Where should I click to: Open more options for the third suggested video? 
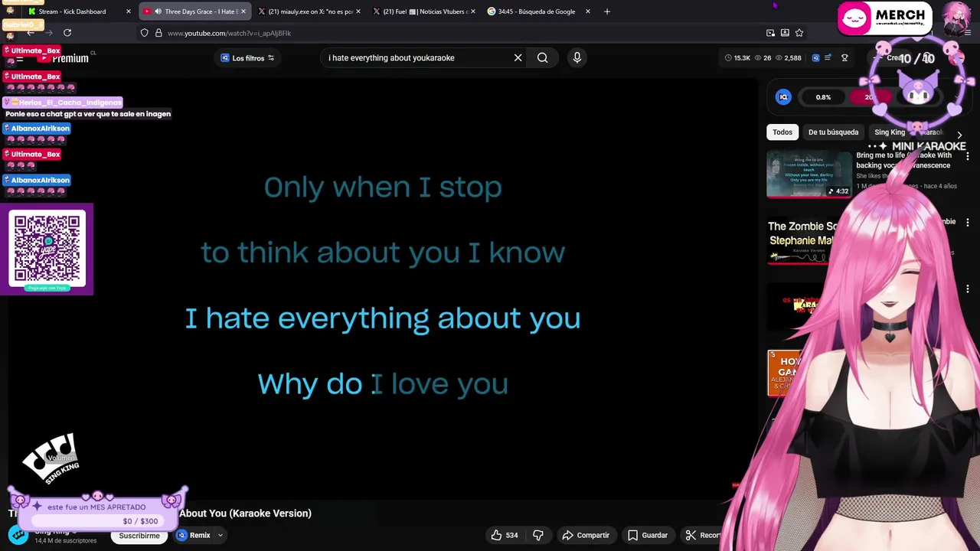pyautogui.click(x=968, y=289)
